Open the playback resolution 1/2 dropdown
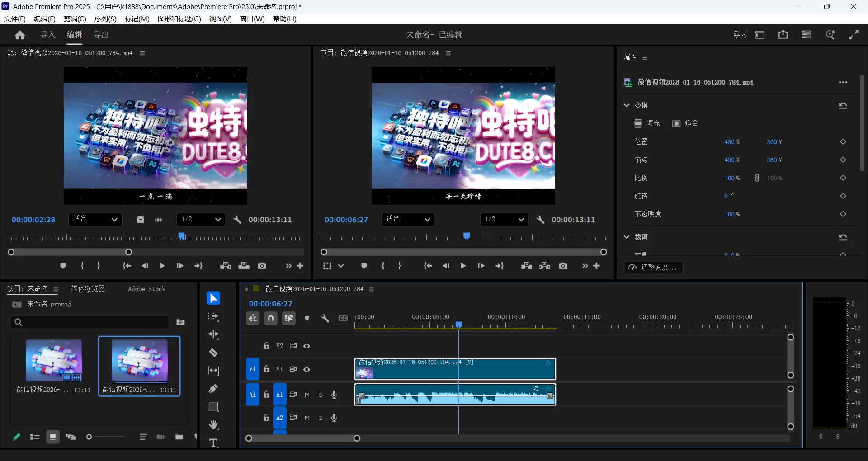868x461 pixels. (x=504, y=220)
